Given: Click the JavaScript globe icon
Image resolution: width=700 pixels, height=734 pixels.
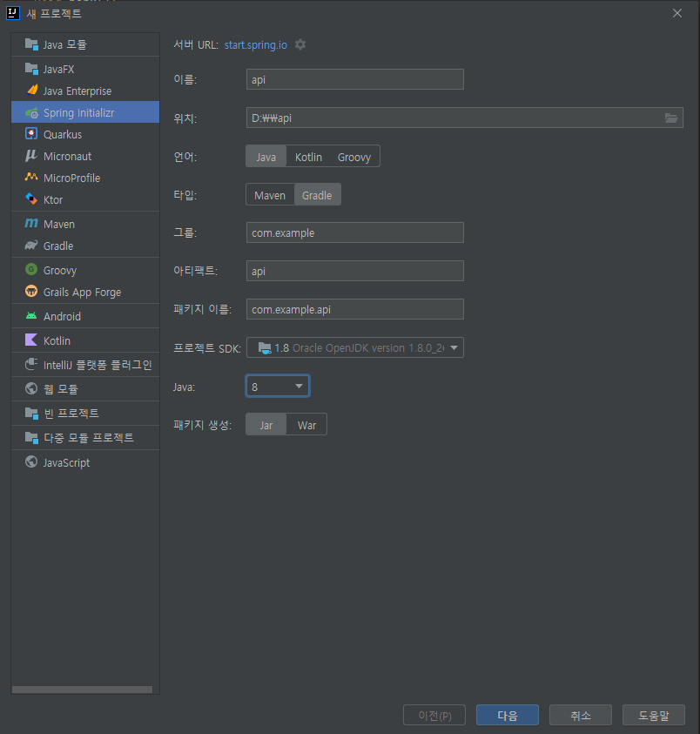Looking at the screenshot, I should point(31,462).
